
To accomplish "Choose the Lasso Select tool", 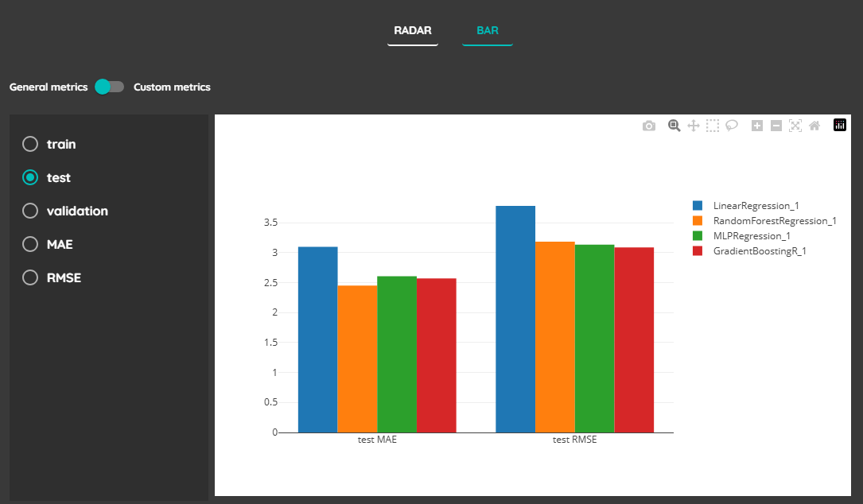I will pos(732,125).
